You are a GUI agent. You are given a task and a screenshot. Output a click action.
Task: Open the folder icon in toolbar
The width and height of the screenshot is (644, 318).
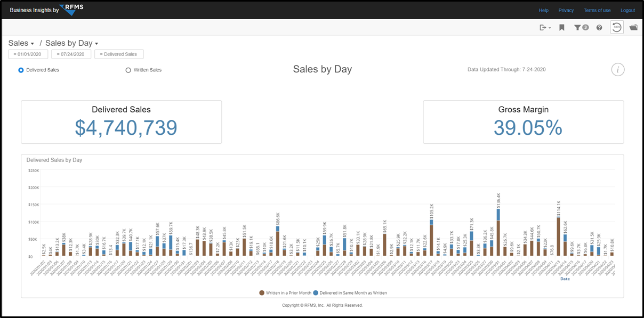(x=633, y=27)
